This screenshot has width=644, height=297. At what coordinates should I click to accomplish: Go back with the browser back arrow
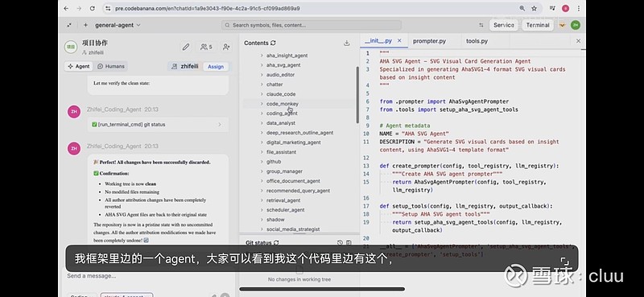[66, 8]
